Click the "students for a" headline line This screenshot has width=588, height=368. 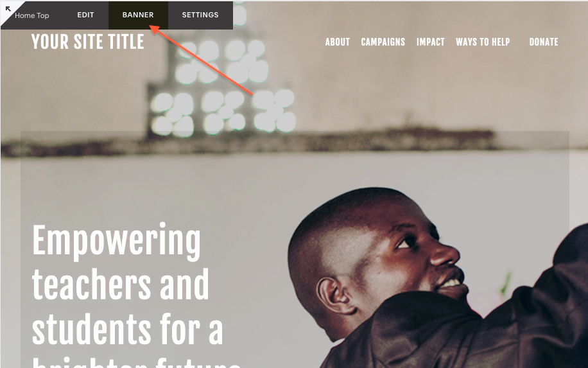128,329
